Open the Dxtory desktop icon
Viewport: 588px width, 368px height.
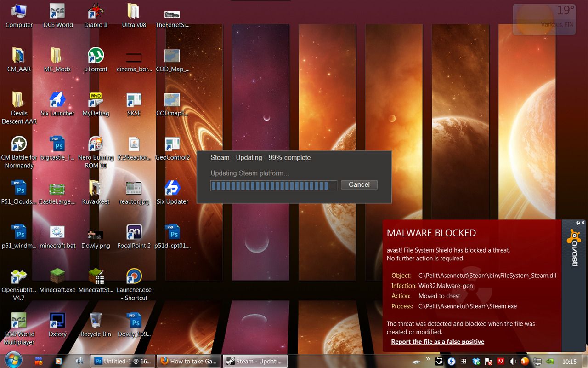[57, 325]
